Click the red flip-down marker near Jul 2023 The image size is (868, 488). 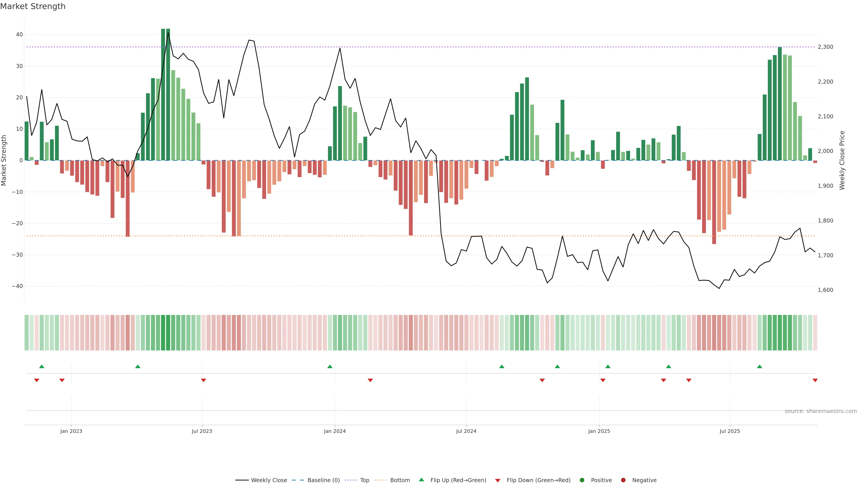tap(203, 380)
